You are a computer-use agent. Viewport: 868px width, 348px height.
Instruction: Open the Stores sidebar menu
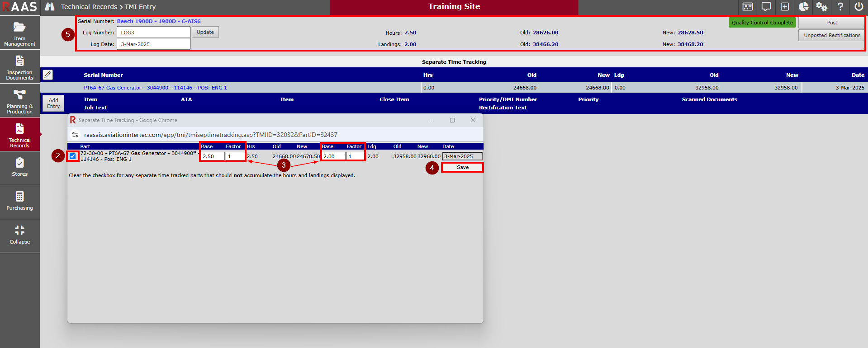click(x=19, y=167)
